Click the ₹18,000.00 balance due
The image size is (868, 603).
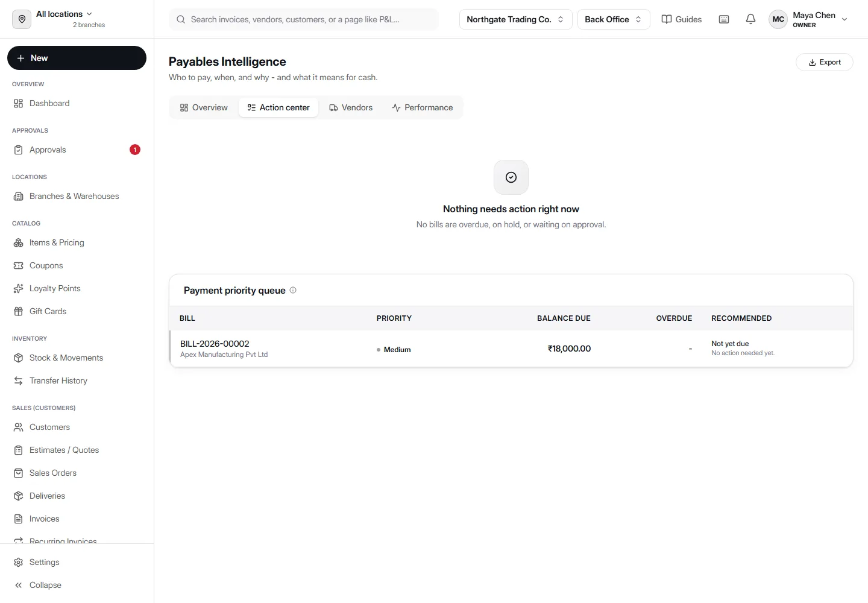[569, 349]
